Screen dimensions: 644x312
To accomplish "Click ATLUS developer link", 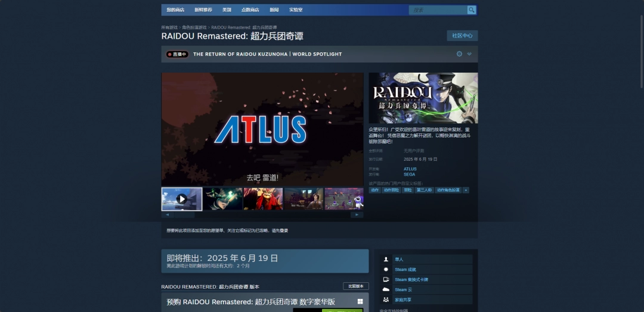I will point(410,169).
